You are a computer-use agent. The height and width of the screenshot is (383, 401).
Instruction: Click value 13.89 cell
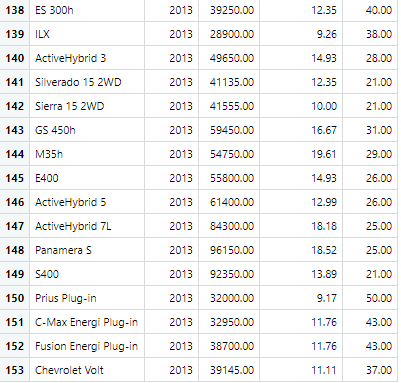(x=301, y=274)
